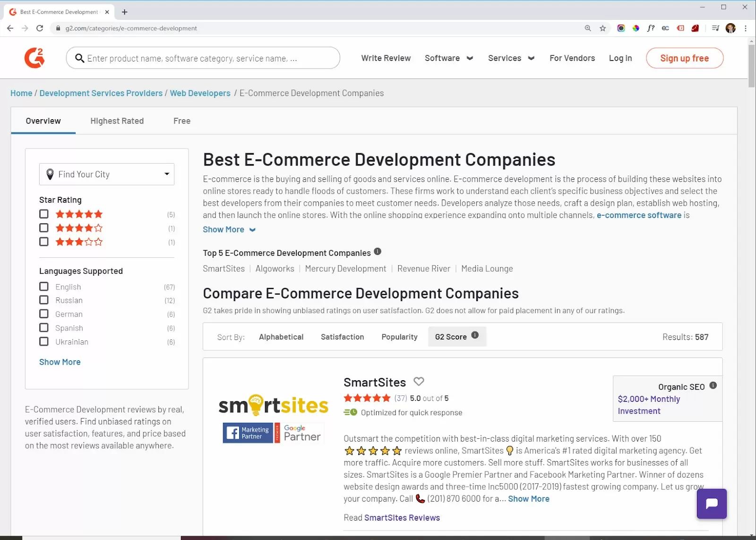
Task: Go back using browser back arrow
Action: click(10, 28)
